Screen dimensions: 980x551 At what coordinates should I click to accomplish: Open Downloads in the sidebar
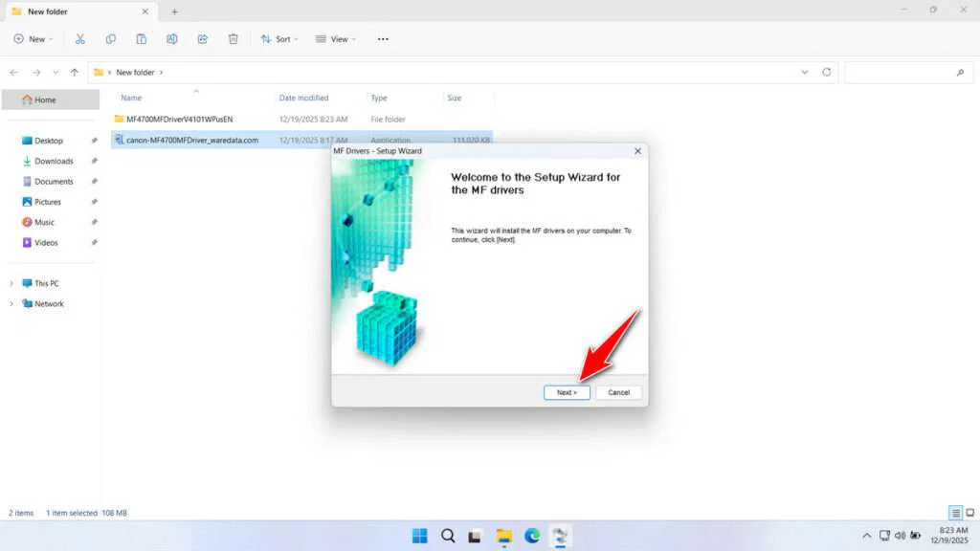coord(54,161)
